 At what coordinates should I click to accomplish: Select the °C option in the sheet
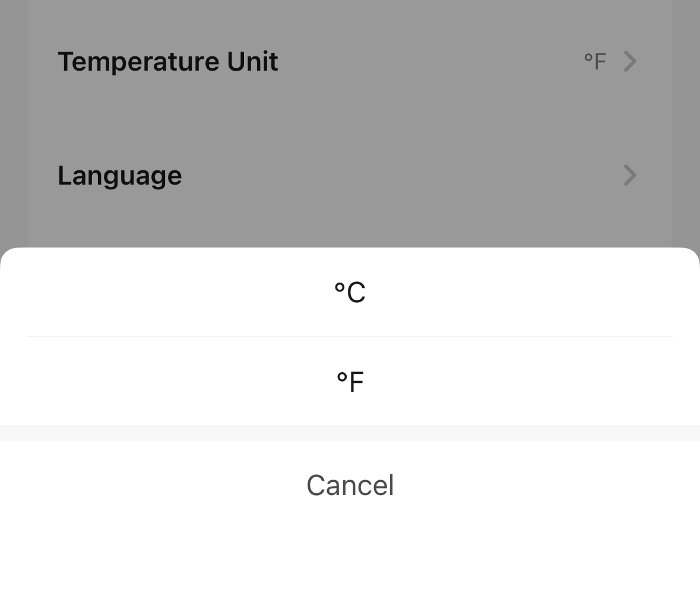350,293
